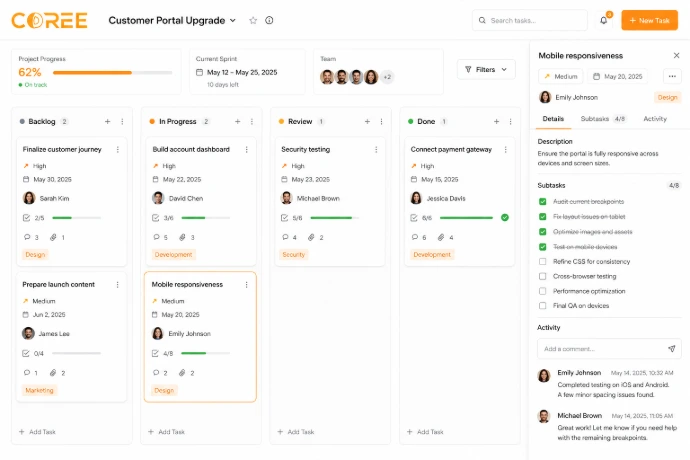Click David Chen assignee on dashboard card
This screenshot has width=690, height=460.
[178, 199]
